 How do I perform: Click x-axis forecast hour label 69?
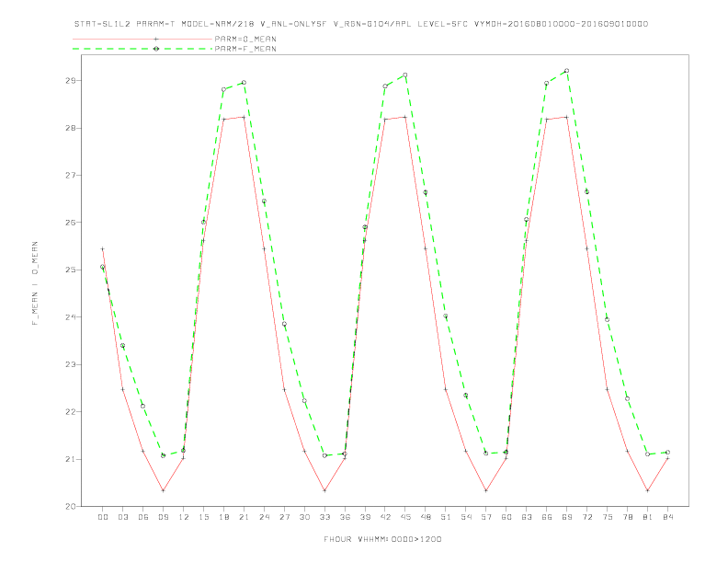pyautogui.click(x=567, y=517)
